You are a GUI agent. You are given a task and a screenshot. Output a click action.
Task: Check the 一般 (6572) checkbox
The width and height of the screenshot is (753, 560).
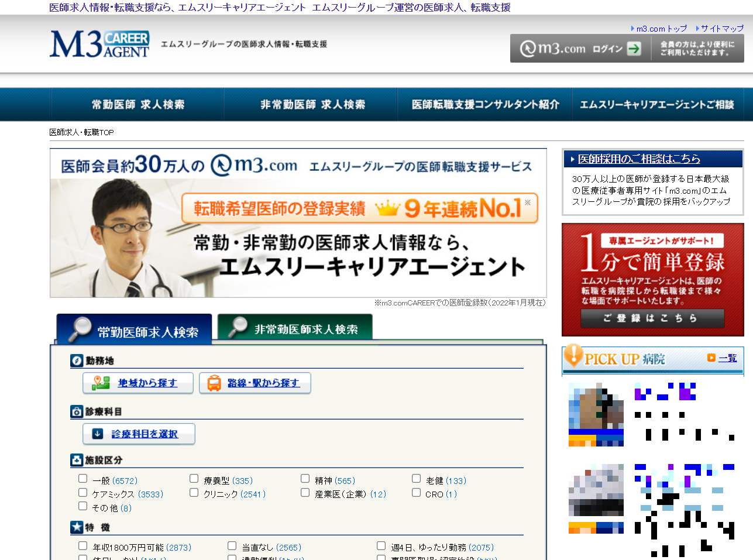[83, 479]
